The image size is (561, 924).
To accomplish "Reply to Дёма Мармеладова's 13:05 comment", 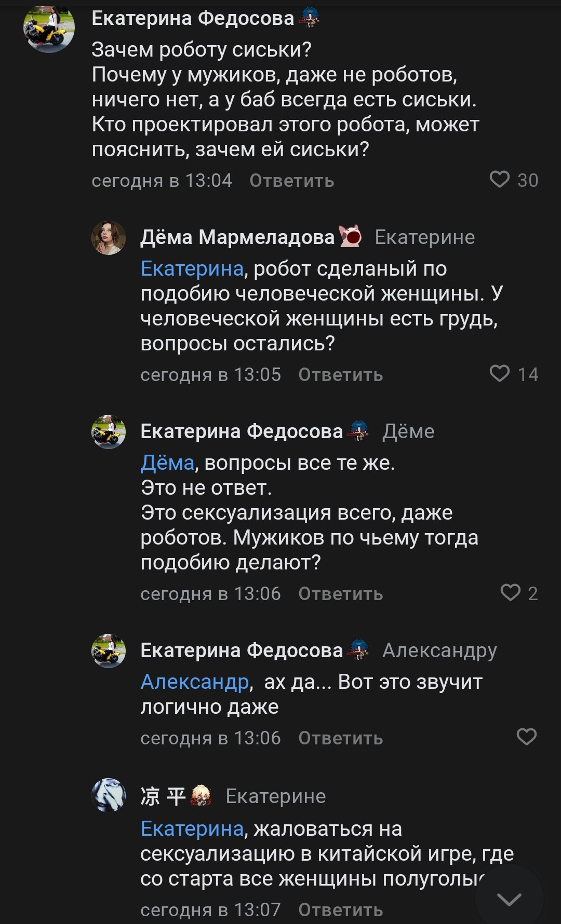I will (340, 375).
